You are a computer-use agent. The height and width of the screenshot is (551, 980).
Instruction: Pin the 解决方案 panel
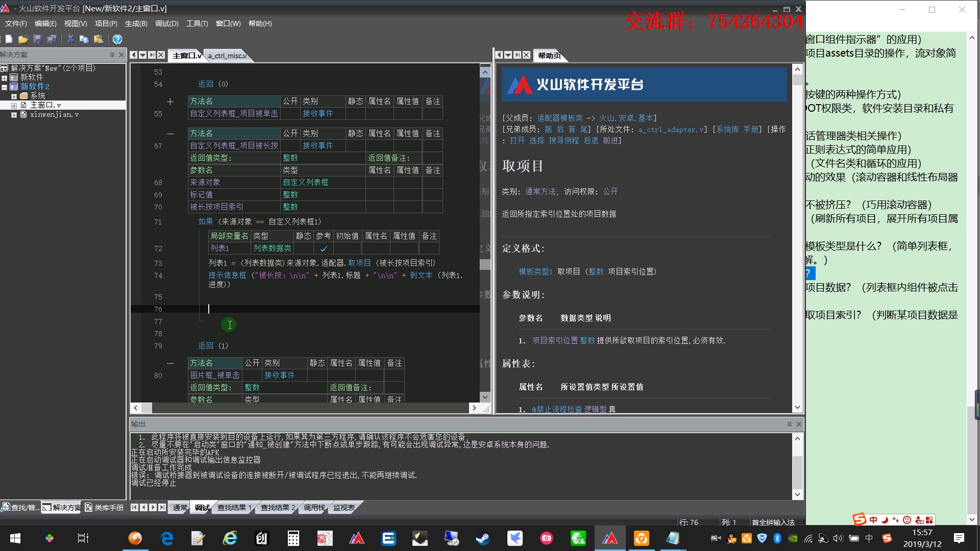[112, 55]
